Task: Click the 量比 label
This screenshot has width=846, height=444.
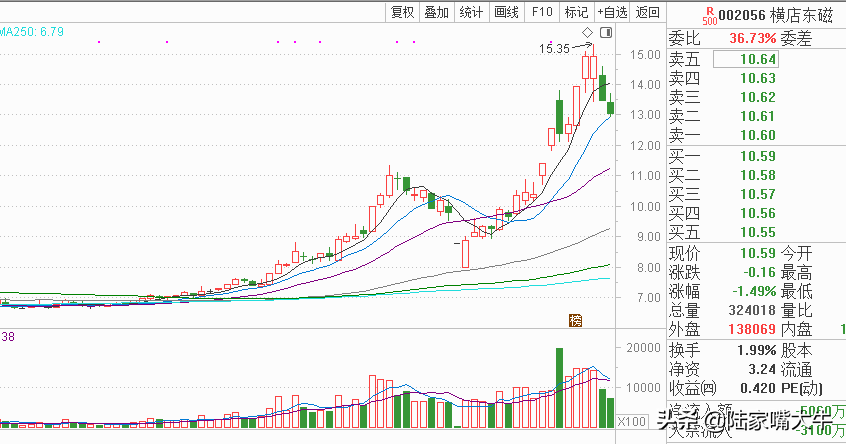Action: point(796,310)
